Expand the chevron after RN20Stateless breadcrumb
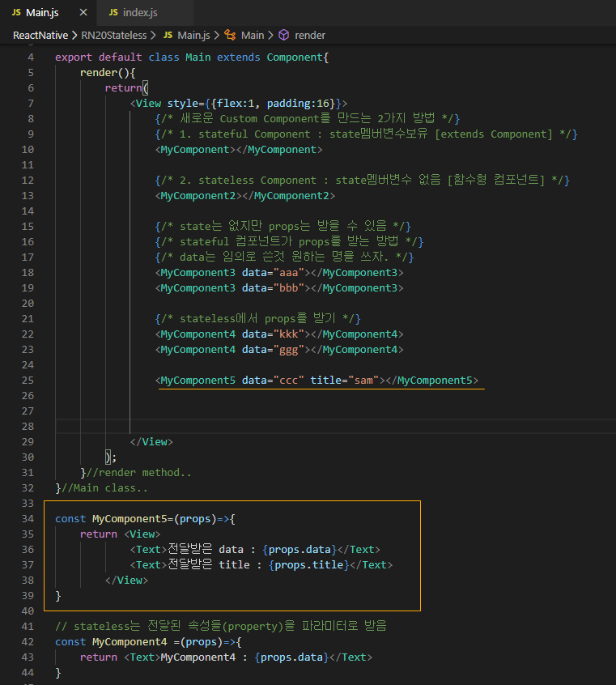 click(x=153, y=36)
